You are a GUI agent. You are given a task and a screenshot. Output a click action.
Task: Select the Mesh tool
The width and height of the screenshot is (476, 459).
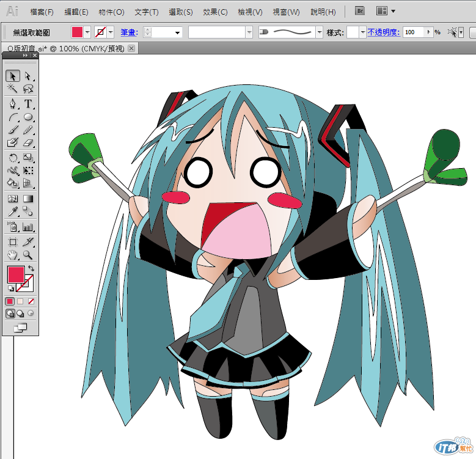pyautogui.click(x=13, y=199)
